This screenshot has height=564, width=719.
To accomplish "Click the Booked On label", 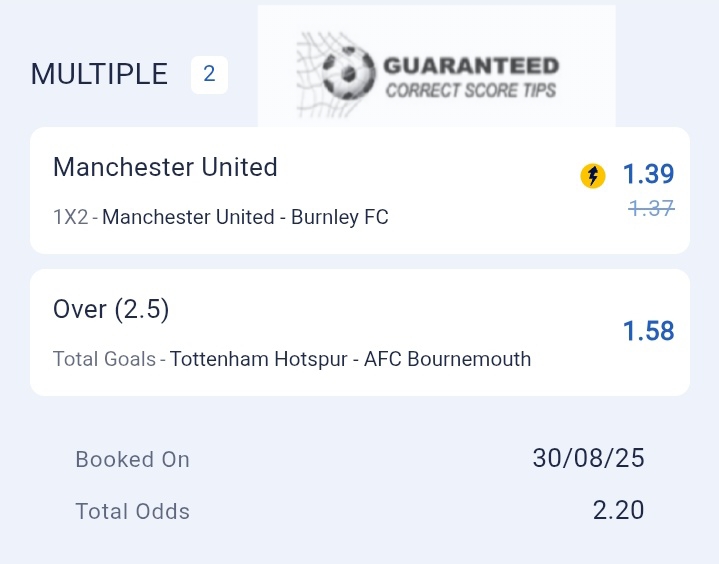I will point(133,459).
